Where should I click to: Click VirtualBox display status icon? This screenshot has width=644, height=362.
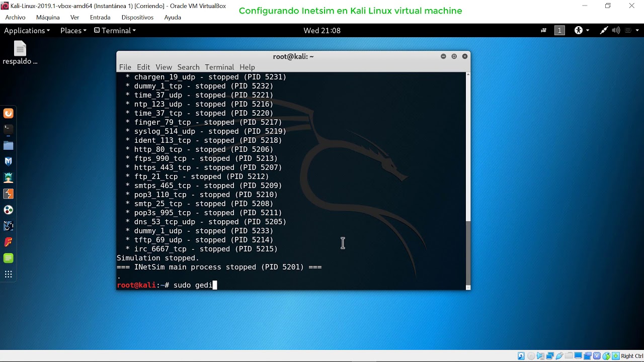tap(578, 356)
